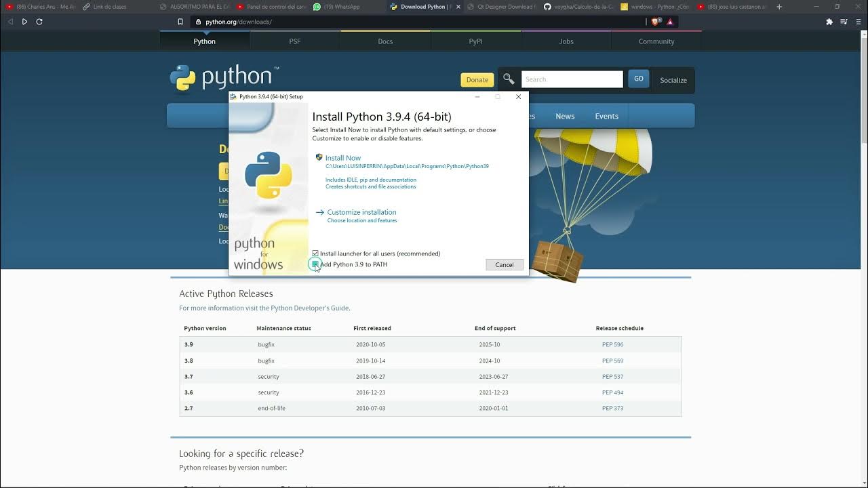Open a new browser tab
This screenshot has height=488, width=868.
pos(779,7)
